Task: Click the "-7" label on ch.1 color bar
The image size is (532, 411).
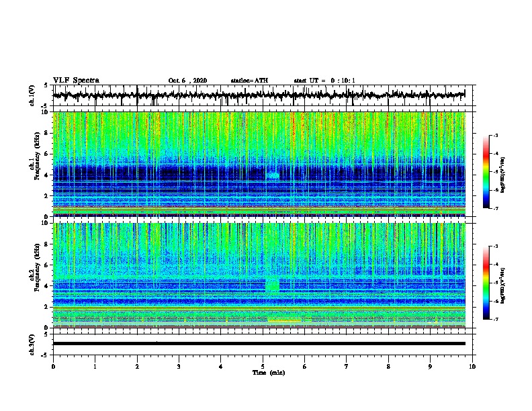Action: (x=495, y=208)
